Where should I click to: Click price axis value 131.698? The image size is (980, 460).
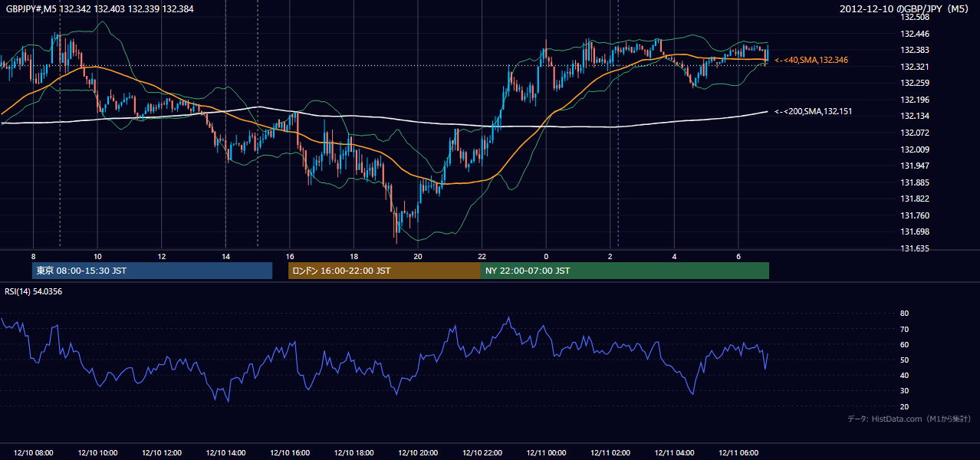[x=914, y=232]
